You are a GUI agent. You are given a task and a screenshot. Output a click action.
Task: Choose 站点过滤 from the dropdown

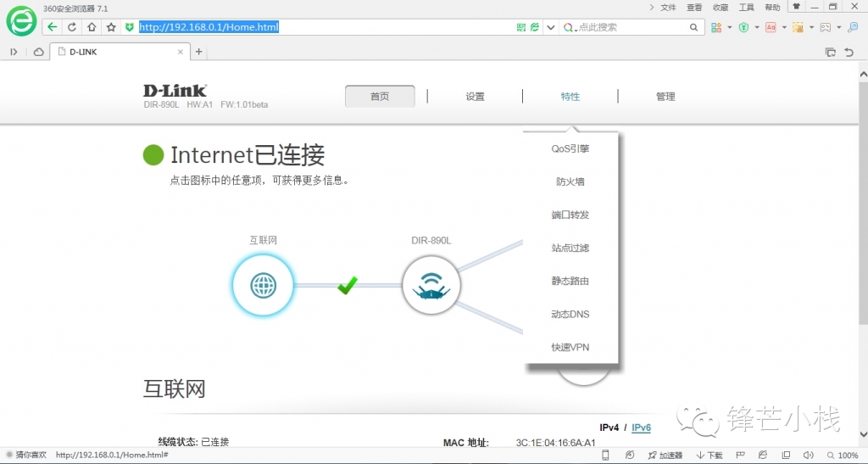[x=570, y=248]
